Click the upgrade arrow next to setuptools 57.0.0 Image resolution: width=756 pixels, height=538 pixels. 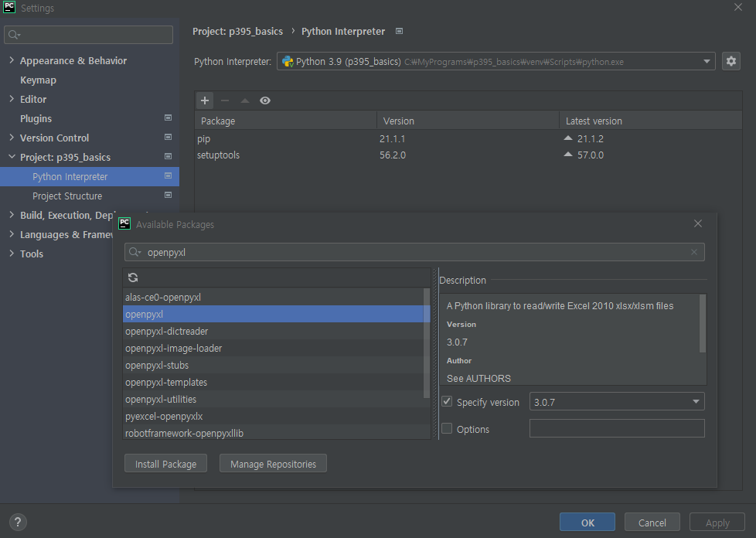pyautogui.click(x=568, y=155)
